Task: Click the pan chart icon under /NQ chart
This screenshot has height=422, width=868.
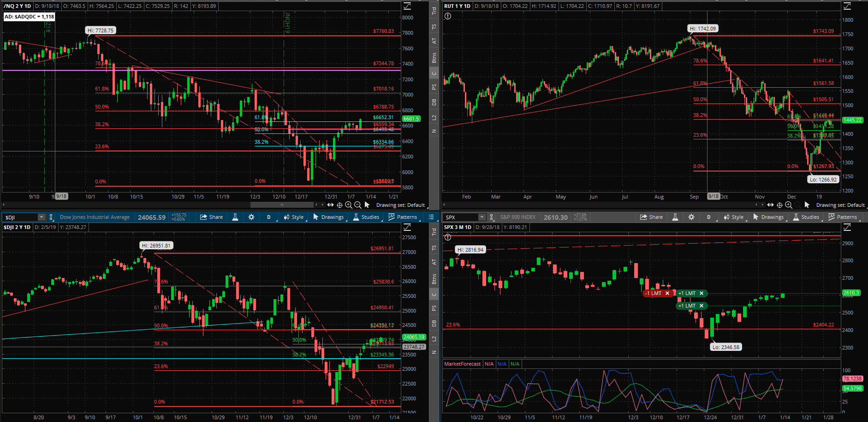Action: click(x=330, y=205)
